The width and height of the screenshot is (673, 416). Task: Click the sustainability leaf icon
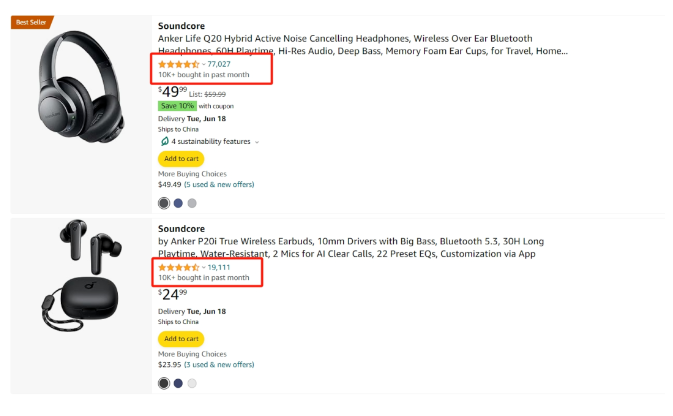coord(164,141)
